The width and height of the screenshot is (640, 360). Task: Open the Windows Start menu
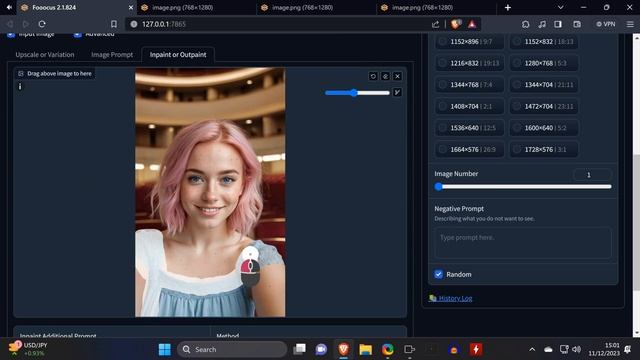(x=164, y=349)
